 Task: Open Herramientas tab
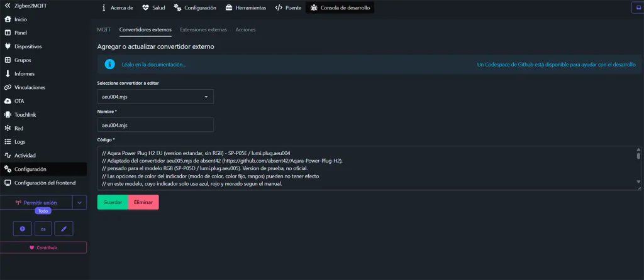coord(247,8)
